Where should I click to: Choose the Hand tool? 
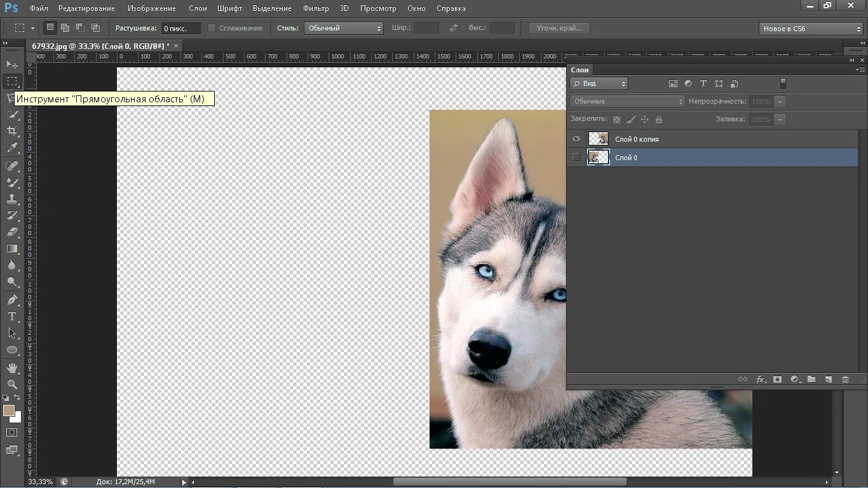coord(12,367)
